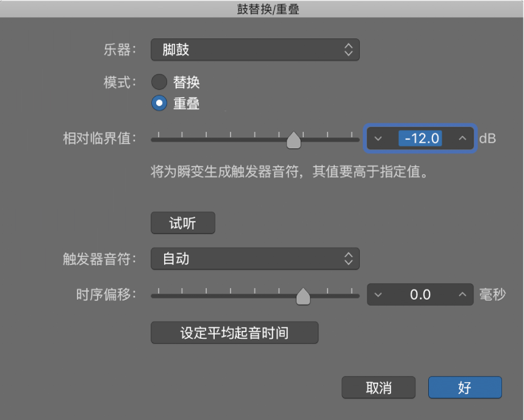524x420 pixels.
Task: Click the 0.0 毫秒 value field
Action: (420, 294)
